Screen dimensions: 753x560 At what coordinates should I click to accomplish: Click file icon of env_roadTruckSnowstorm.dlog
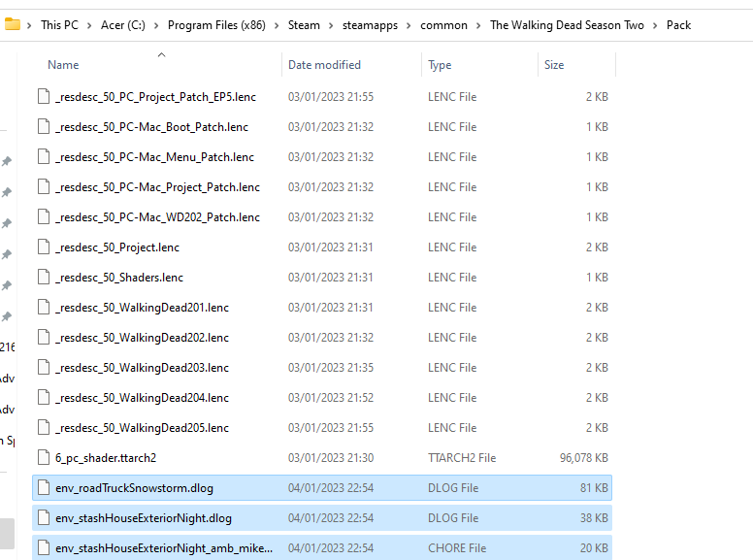click(x=44, y=488)
